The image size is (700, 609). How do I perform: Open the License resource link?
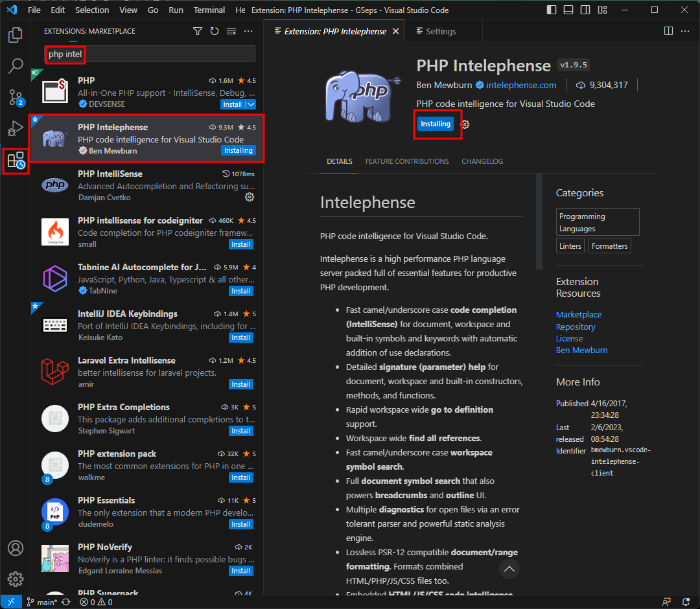(x=569, y=339)
